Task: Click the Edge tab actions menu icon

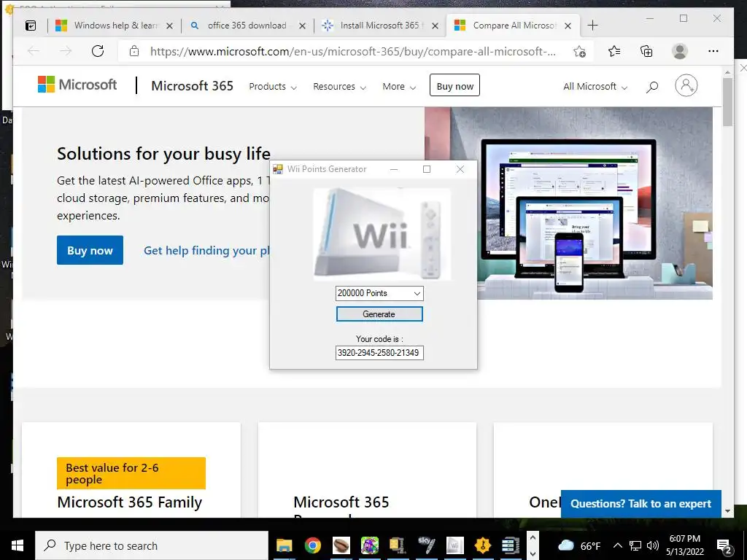Action: 31,26
